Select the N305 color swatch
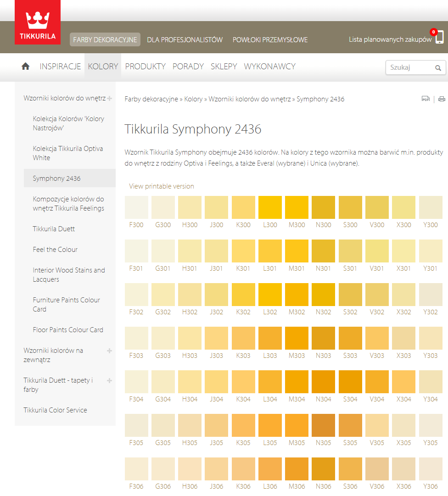The height and width of the screenshot is (496, 448). (323, 425)
